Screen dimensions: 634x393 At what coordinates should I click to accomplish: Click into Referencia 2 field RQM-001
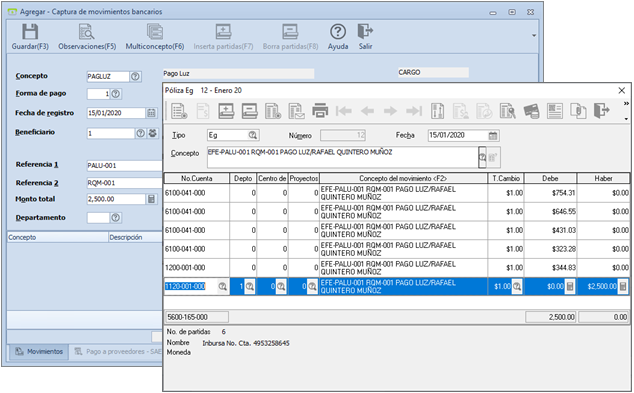click(x=125, y=183)
